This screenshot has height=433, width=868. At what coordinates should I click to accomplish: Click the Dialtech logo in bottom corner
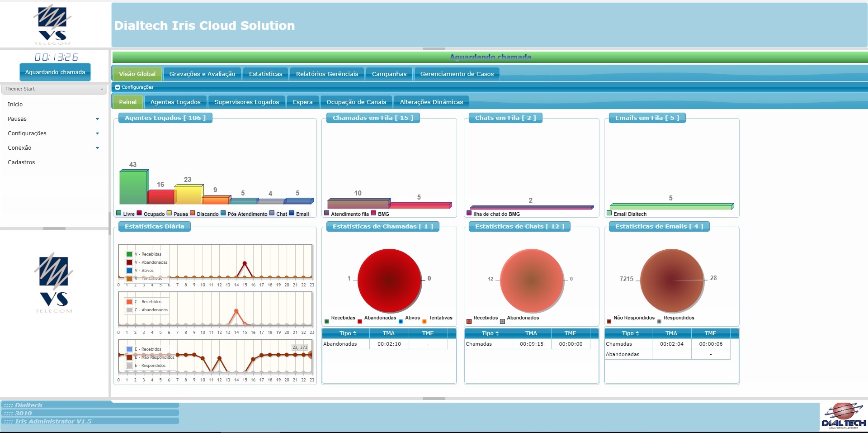pos(844,415)
